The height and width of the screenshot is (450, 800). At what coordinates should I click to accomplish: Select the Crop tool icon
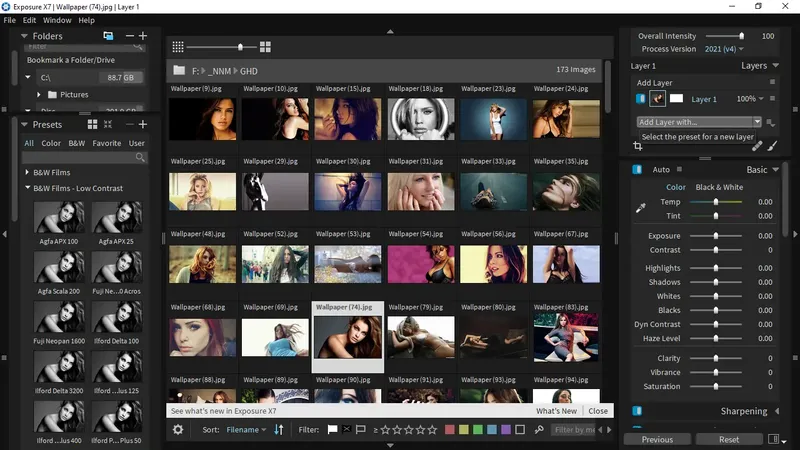coord(638,146)
